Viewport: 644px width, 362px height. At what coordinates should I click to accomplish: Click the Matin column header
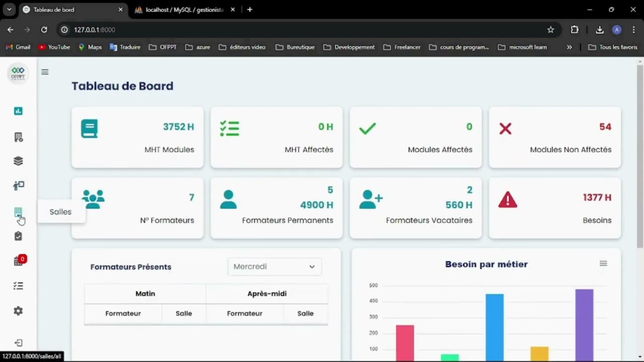pos(145,294)
